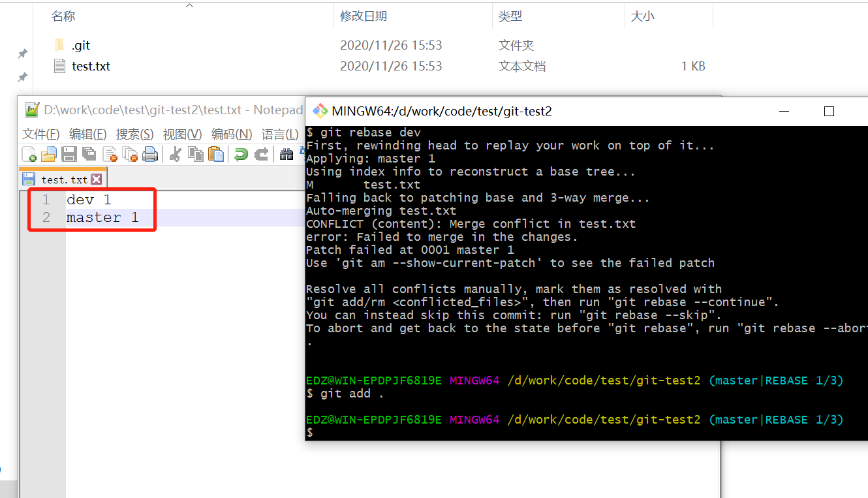Click the test.txt document icon in Explorer
This screenshot has width=868, height=498.
(x=59, y=66)
